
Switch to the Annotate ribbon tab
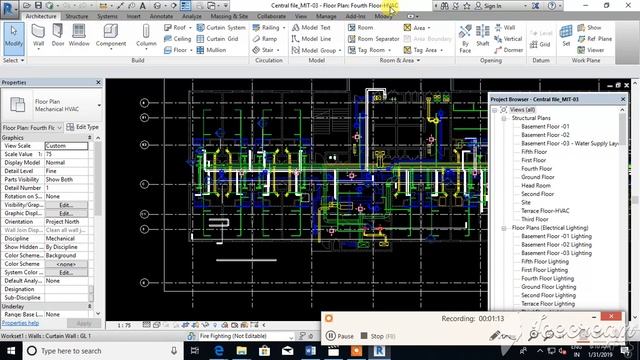coord(161,16)
